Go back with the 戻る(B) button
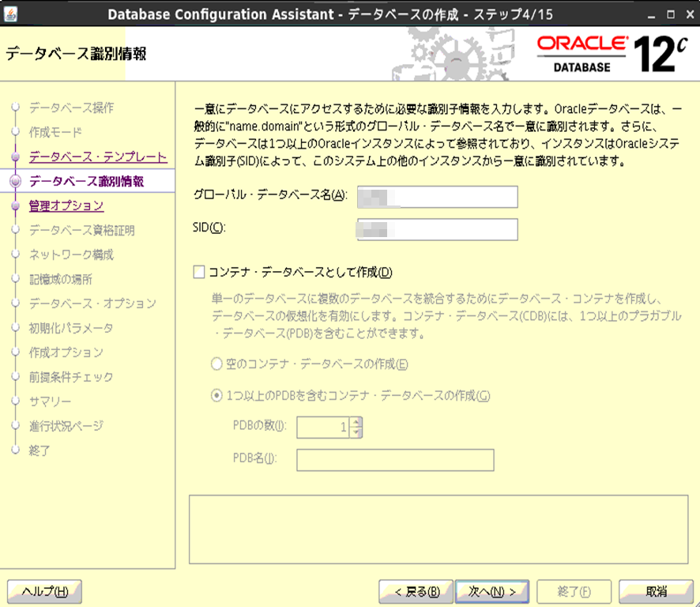 point(416,592)
